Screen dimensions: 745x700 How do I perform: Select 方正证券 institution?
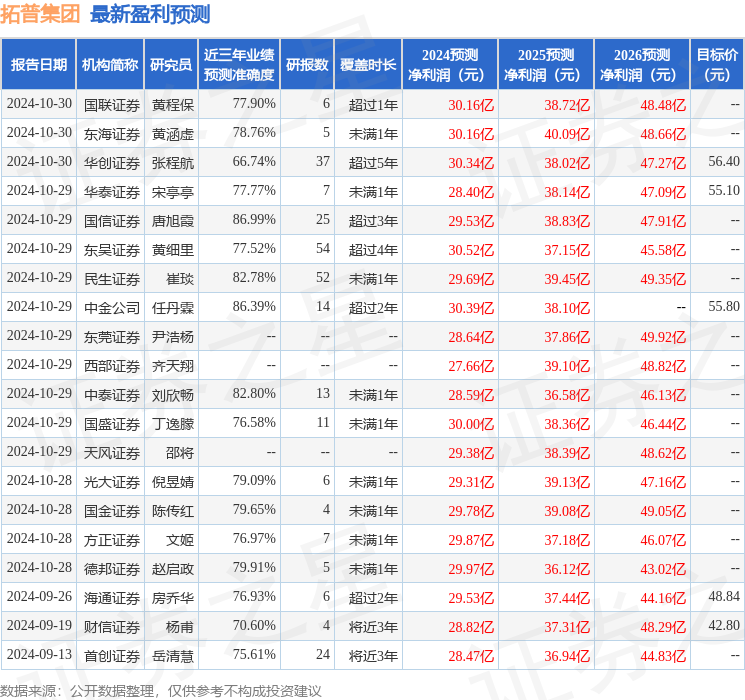pos(112,540)
